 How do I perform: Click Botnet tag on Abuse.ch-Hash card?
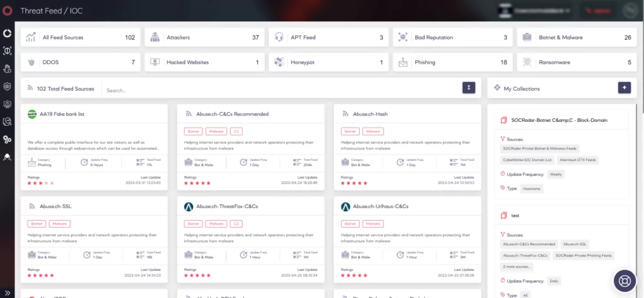[x=350, y=131]
